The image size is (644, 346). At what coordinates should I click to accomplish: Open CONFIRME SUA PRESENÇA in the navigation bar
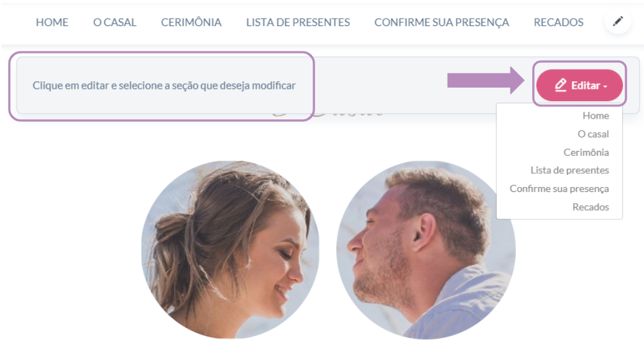pos(441,22)
